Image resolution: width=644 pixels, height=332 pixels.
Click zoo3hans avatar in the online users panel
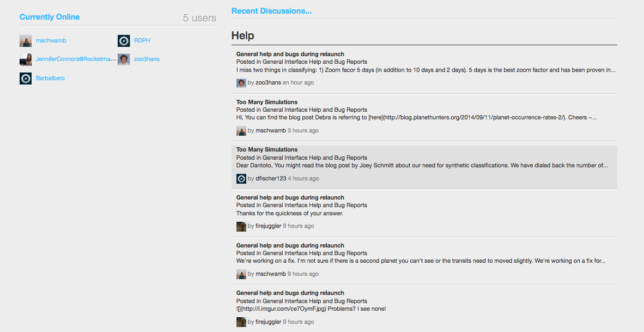[123, 59]
